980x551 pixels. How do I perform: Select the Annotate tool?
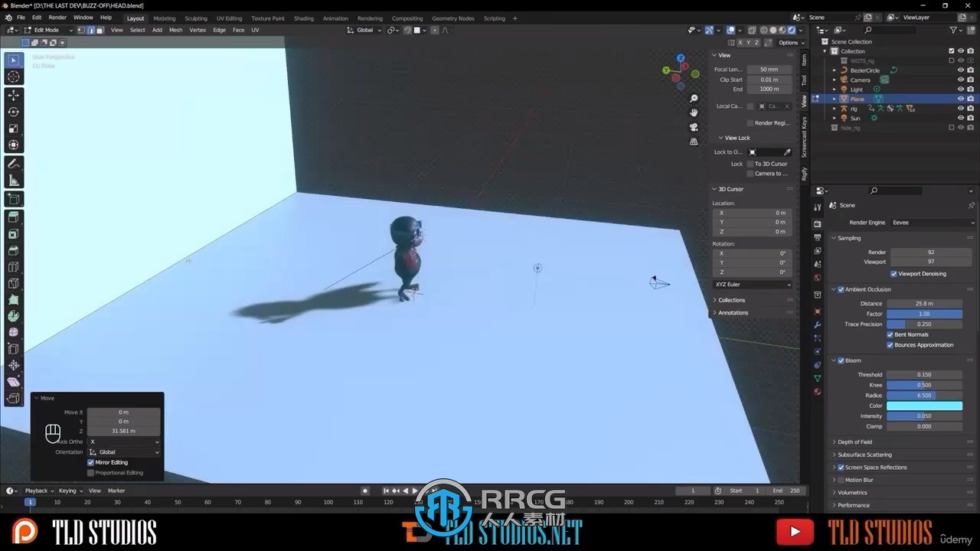click(x=14, y=164)
